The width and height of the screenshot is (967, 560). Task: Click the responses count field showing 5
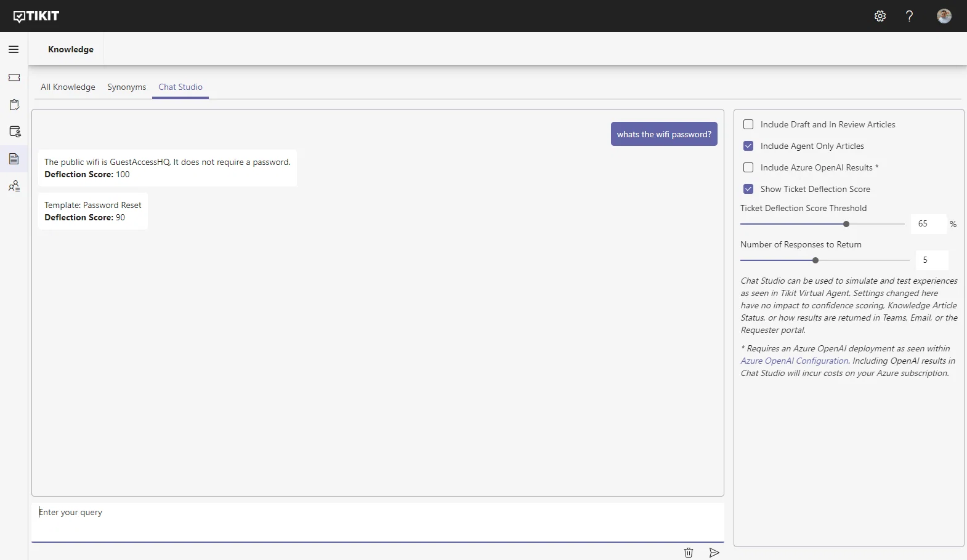click(932, 260)
